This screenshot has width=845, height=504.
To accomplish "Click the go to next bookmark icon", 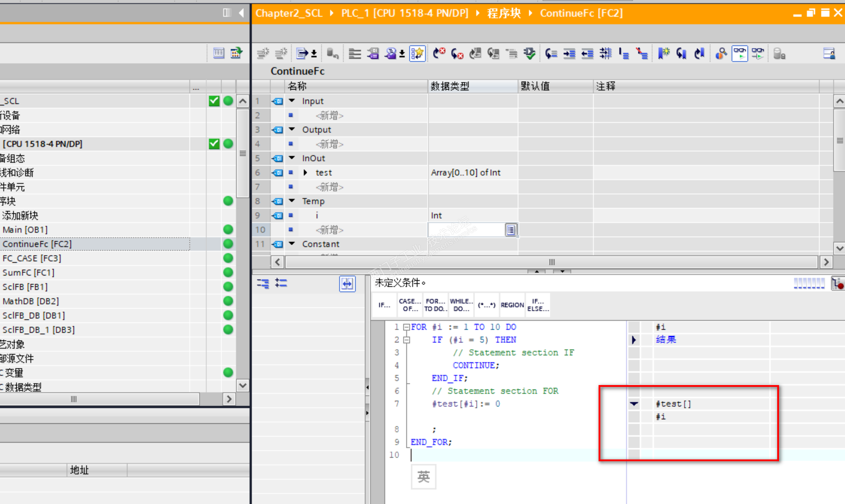I will click(681, 54).
